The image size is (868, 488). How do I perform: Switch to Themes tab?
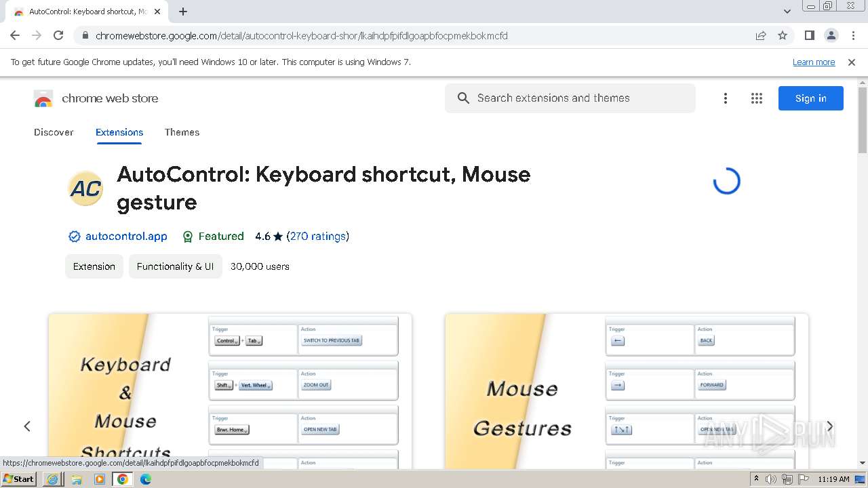click(182, 132)
